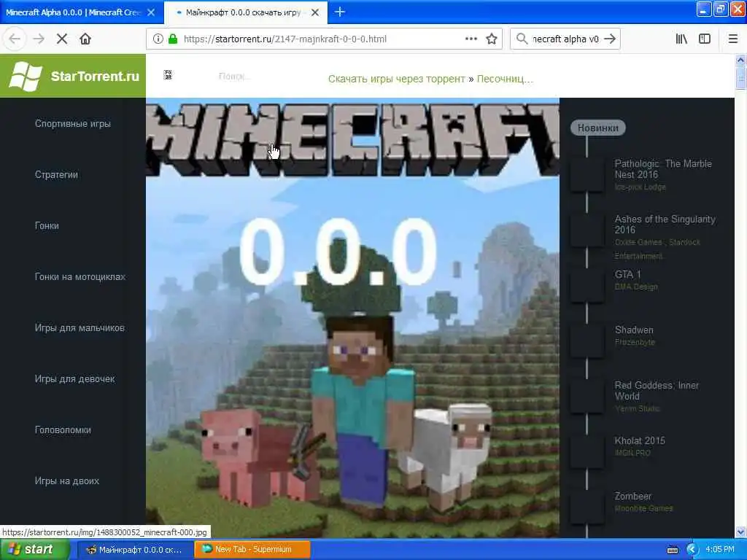Screen dimensions: 747x560
Task: Click the small icon beside the Поиск field
Action: point(168,75)
